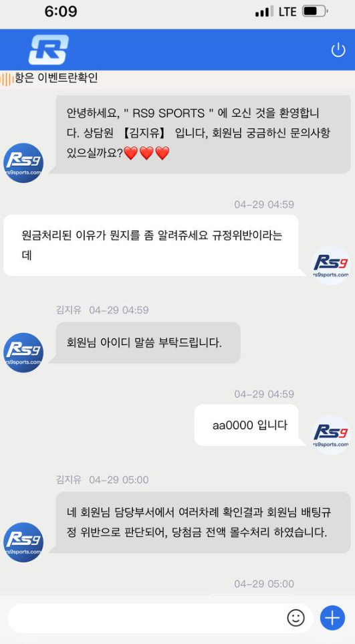The width and height of the screenshot is (355, 644).
Task: Tap user avatar beside 원금처리된 이유 message
Action: 331,265
